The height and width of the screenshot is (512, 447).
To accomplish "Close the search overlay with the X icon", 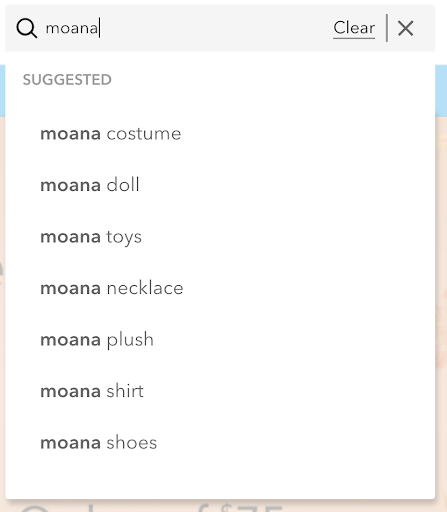I will coord(405,28).
